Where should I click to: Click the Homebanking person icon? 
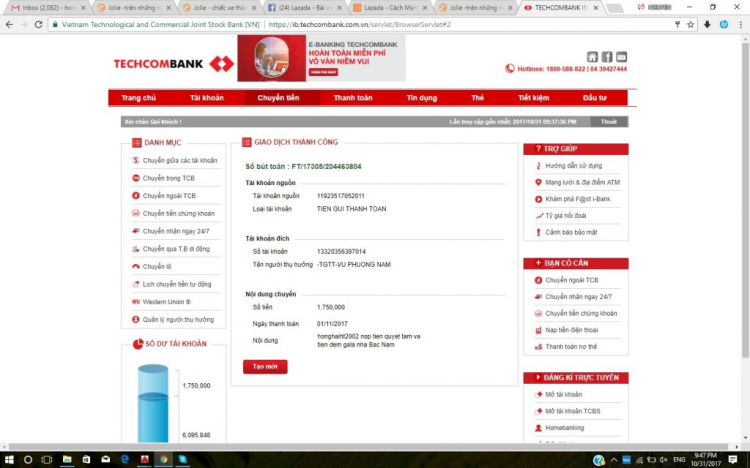tap(538, 428)
